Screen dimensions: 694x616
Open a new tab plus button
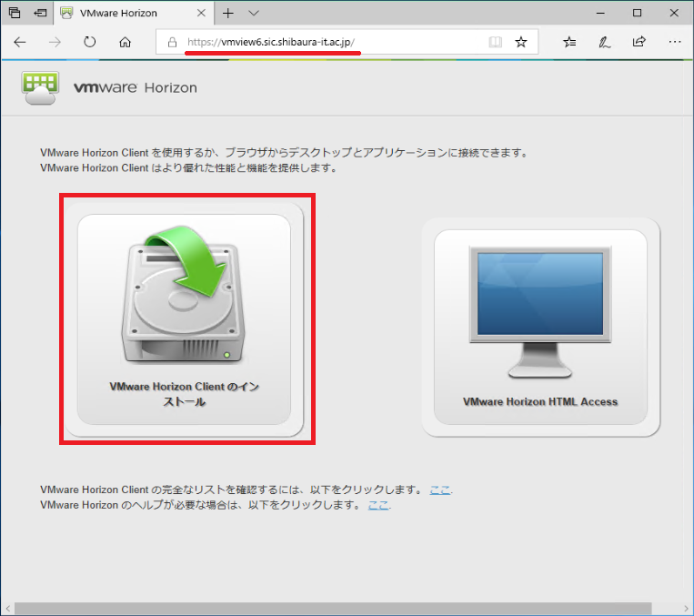tap(228, 14)
